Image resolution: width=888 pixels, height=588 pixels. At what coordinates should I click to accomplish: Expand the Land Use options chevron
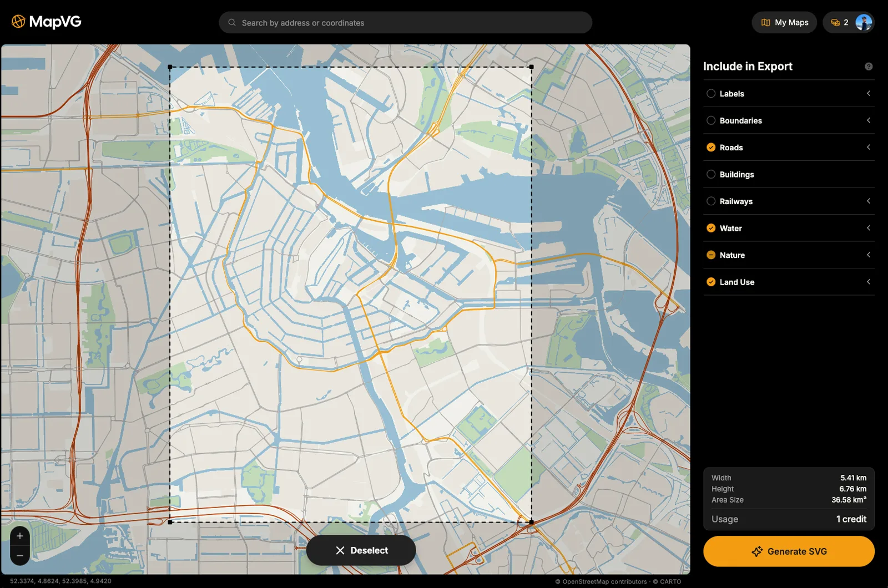pos(869,282)
